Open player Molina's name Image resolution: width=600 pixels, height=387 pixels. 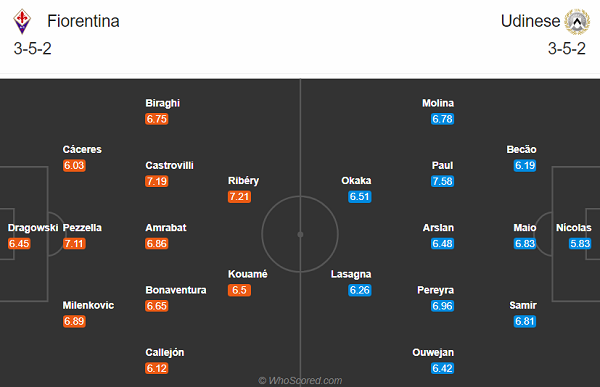438,103
